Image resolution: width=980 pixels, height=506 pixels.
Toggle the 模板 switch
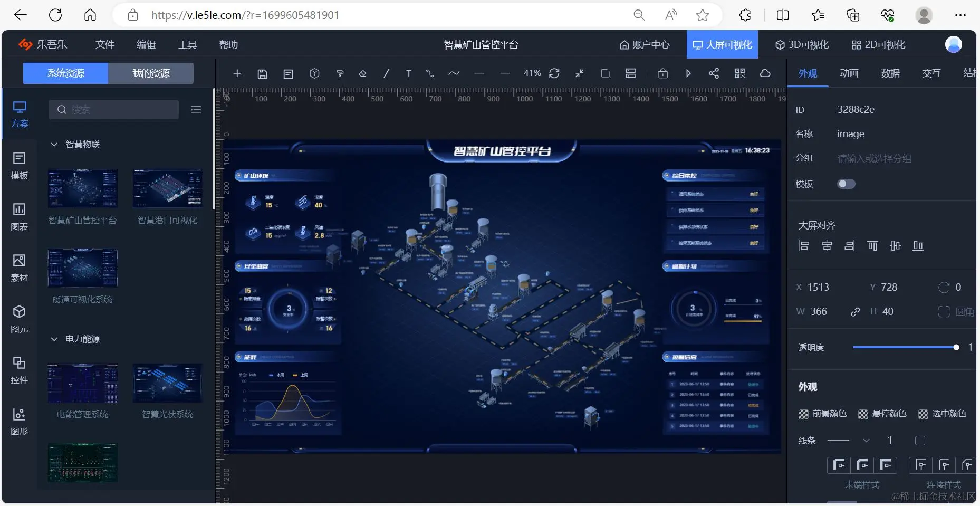pyautogui.click(x=846, y=184)
